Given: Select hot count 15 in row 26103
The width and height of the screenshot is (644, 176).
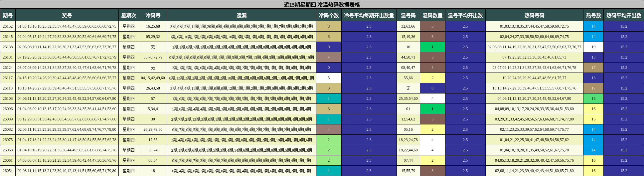Looking at the screenshot, I should tap(593, 98).
